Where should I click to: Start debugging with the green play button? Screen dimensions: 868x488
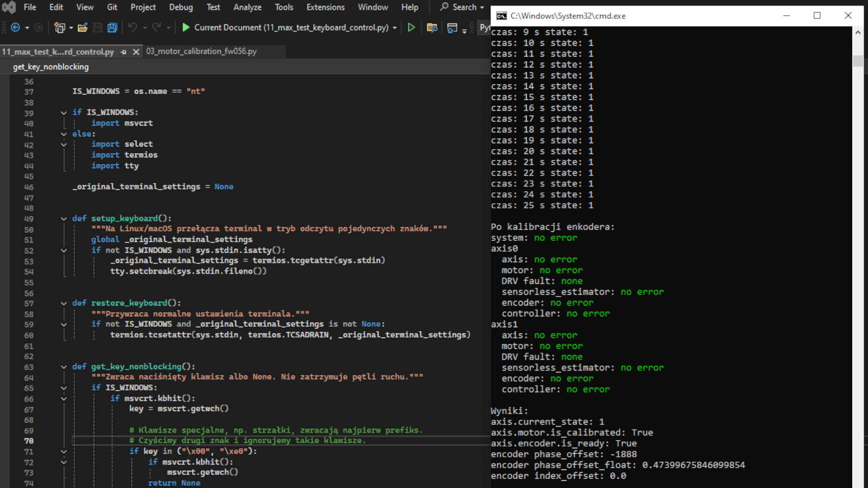click(185, 28)
